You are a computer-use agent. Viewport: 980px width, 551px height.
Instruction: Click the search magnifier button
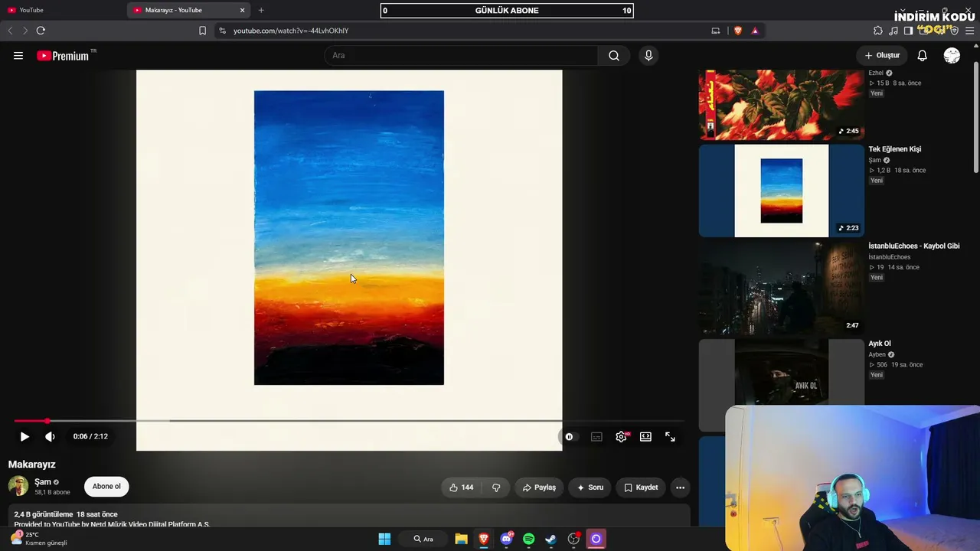click(x=614, y=56)
